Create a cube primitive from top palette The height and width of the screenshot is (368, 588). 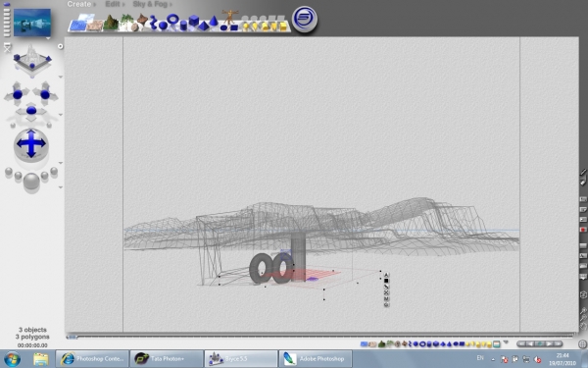pyautogui.click(x=193, y=21)
